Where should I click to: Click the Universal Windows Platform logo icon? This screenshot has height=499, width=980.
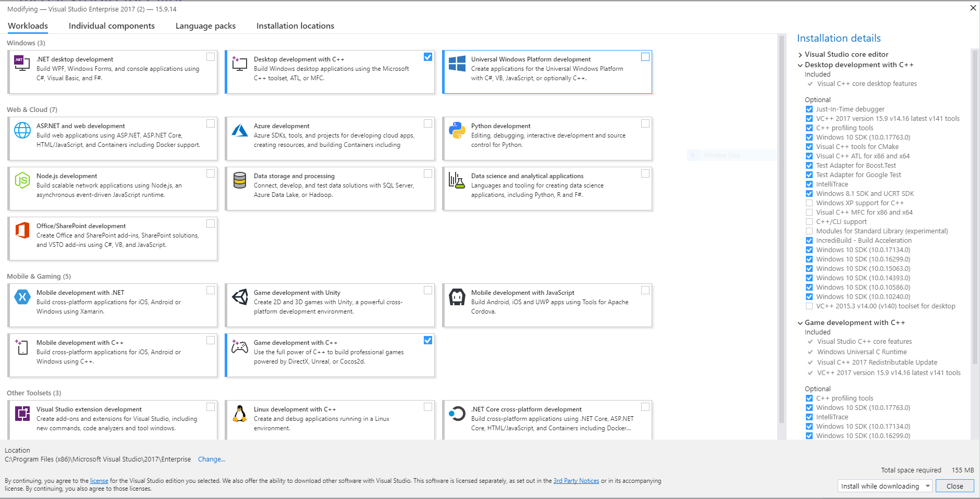click(457, 64)
